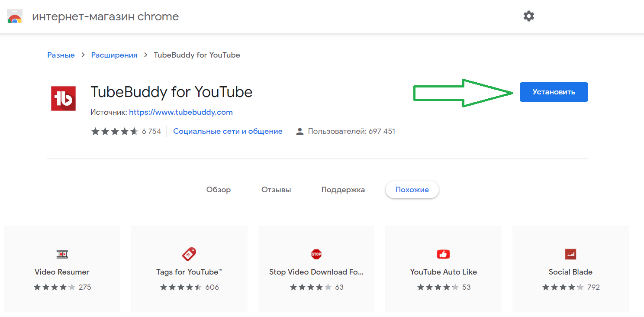Click the TubeBuddy red logo icon
Viewport: 644px width, 317px height.
63,98
